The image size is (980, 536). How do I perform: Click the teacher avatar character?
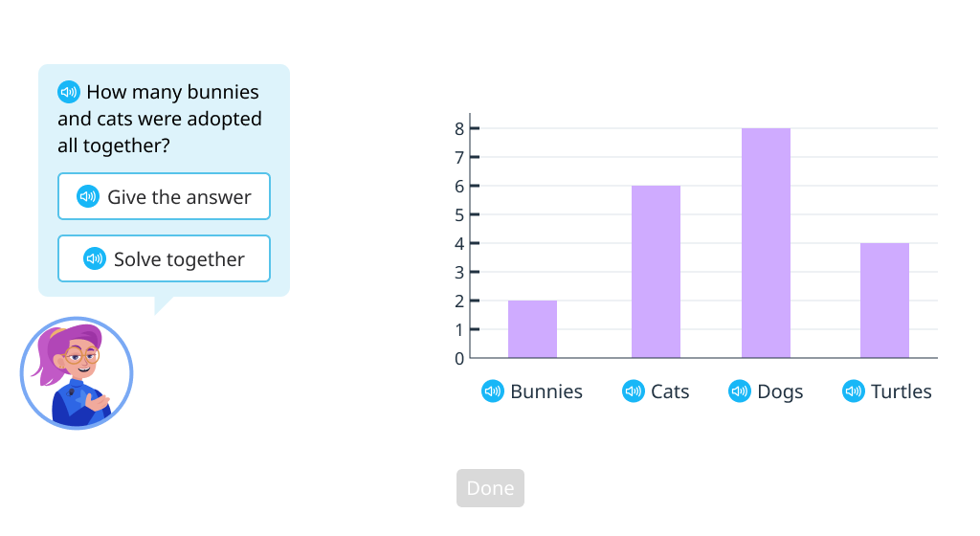[77, 374]
